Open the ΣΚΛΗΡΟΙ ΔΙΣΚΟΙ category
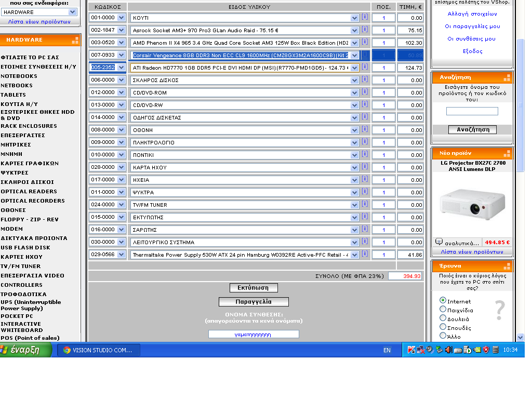 click(x=27, y=182)
